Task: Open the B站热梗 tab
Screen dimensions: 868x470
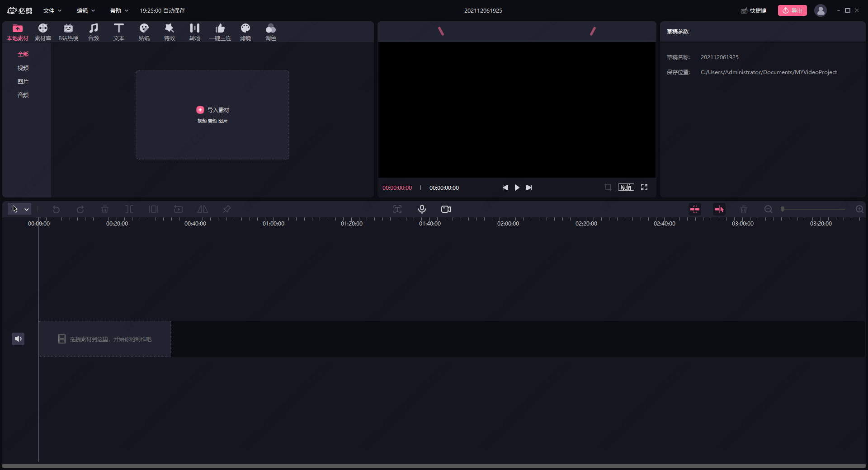Action: coord(68,32)
